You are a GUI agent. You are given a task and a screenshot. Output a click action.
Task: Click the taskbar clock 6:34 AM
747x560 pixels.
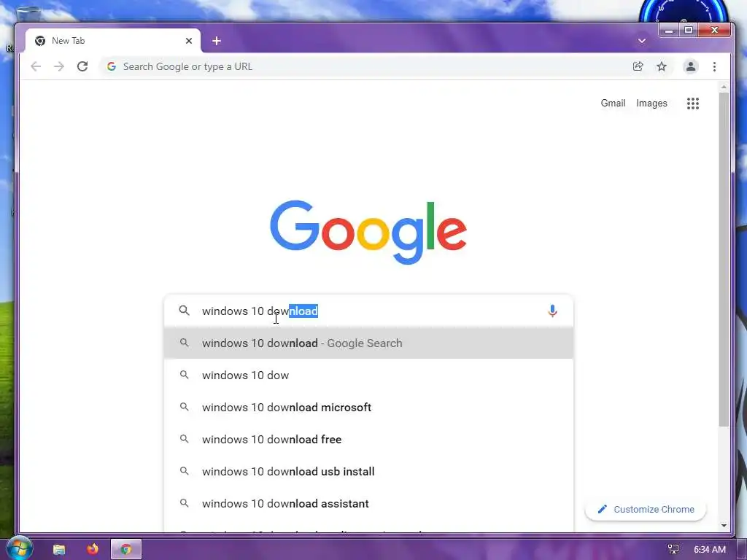(x=709, y=550)
